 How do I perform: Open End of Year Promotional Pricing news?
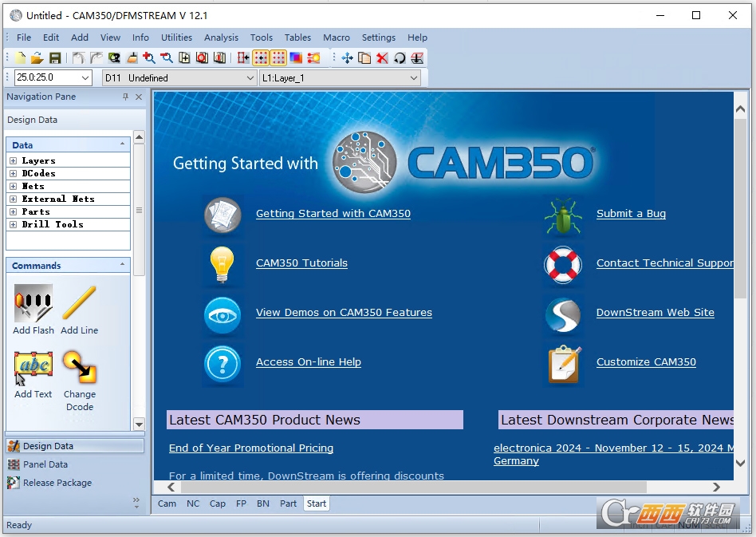[x=251, y=448]
